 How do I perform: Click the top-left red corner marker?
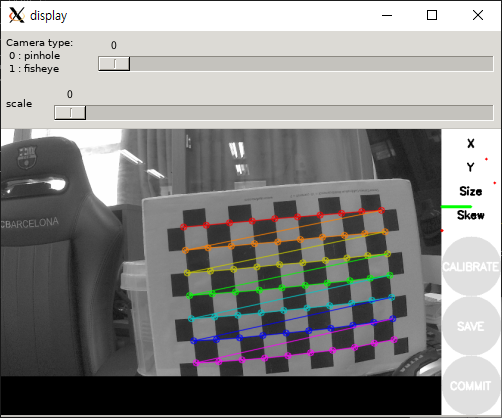[x=183, y=227]
